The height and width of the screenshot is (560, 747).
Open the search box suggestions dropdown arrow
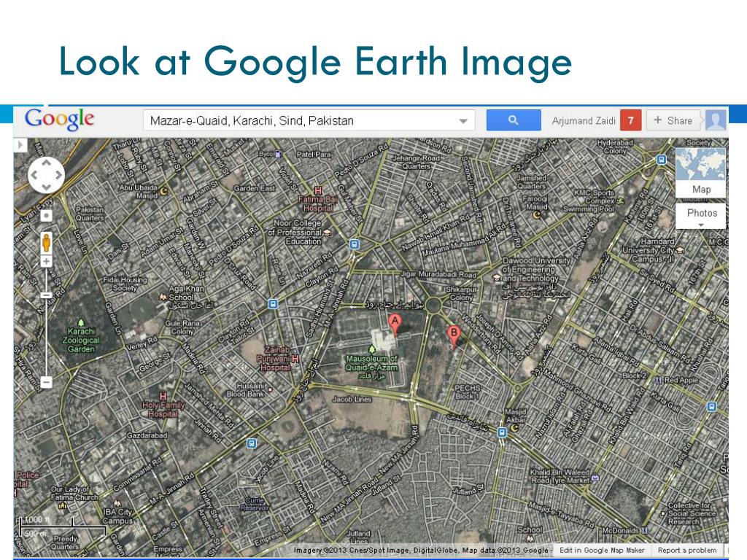click(463, 121)
